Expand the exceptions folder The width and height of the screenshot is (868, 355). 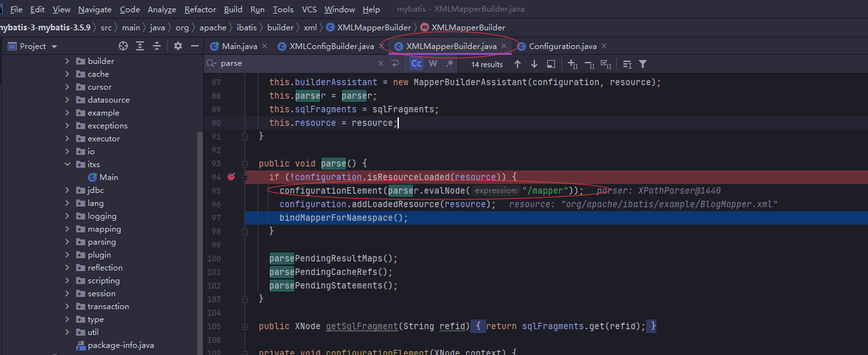pyautogui.click(x=67, y=126)
